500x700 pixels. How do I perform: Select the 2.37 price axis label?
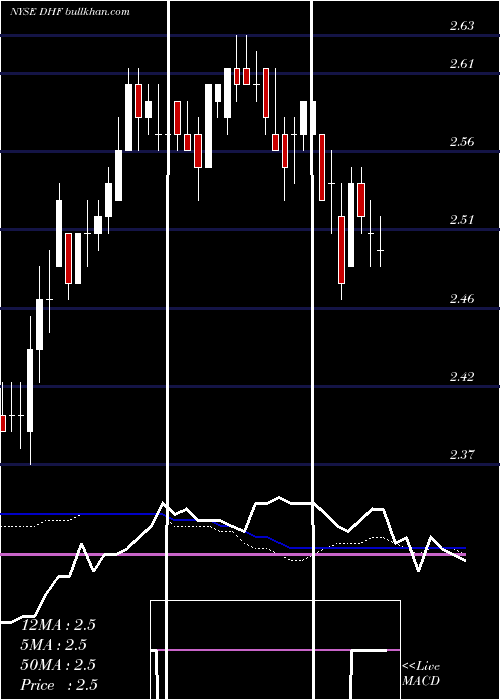[462, 455]
